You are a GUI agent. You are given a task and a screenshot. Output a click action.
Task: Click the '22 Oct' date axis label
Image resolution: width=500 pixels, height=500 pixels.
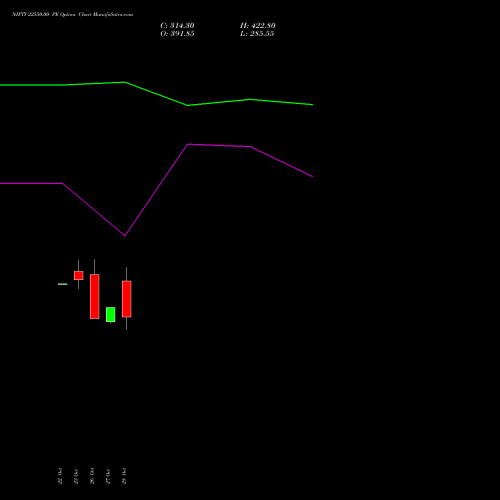[x=60, y=476]
